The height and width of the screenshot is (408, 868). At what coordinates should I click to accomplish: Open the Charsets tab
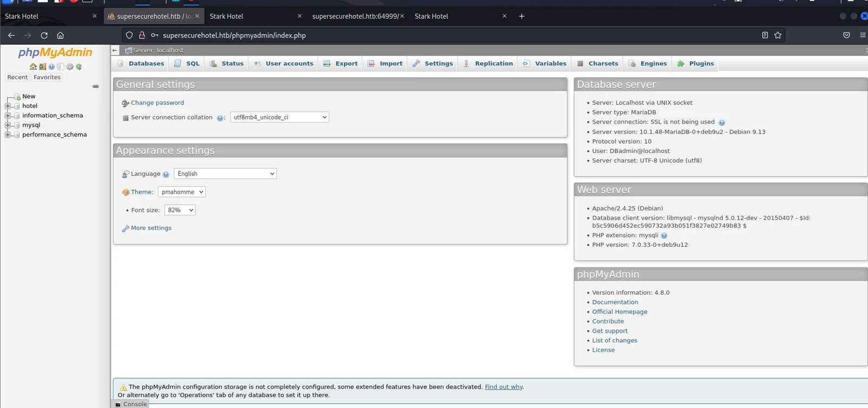[598, 64]
